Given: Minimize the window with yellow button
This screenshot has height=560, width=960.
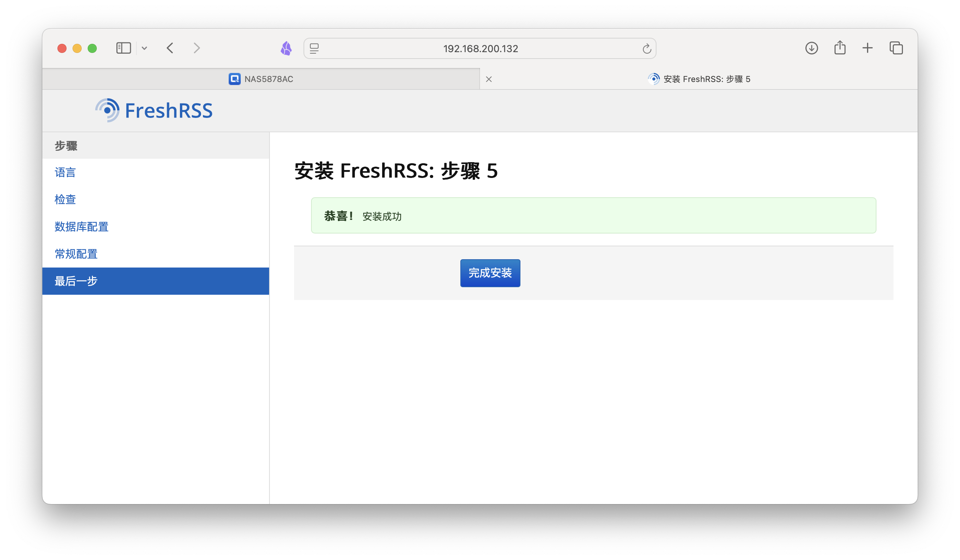Looking at the screenshot, I should click(77, 48).
